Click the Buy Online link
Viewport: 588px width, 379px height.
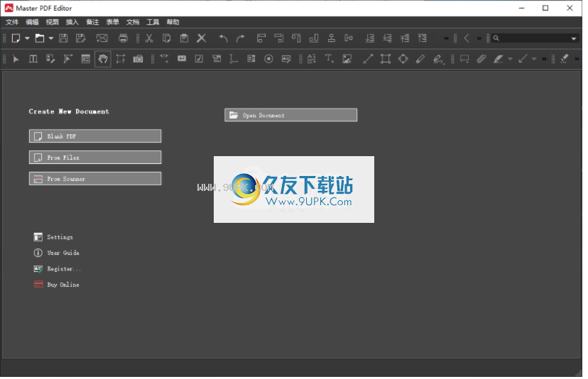tap(57, 285)
